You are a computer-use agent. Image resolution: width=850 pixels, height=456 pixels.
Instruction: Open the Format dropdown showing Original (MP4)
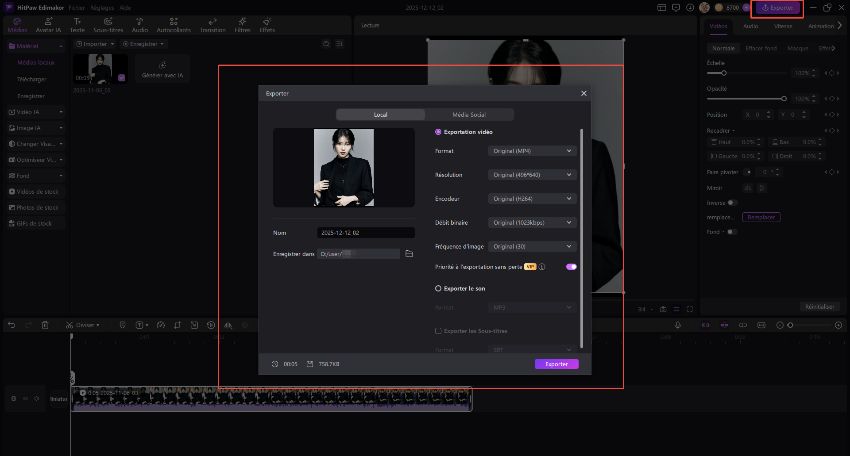[533, 151]
